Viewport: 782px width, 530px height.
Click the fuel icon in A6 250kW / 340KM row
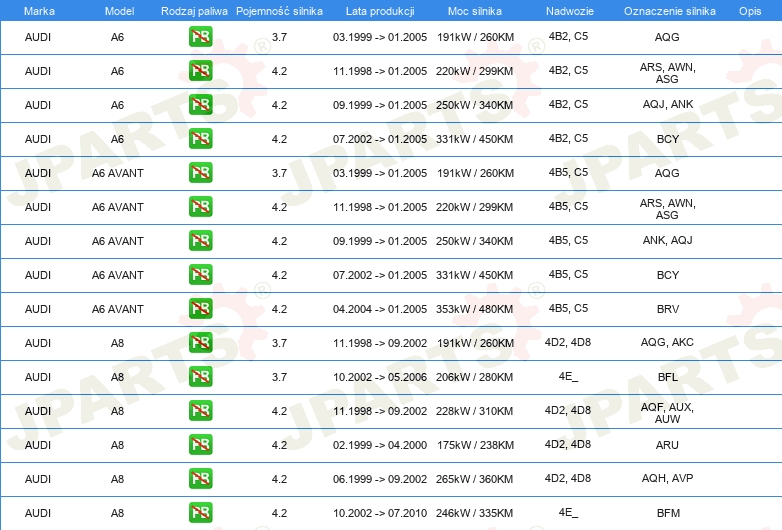[200, 105]
